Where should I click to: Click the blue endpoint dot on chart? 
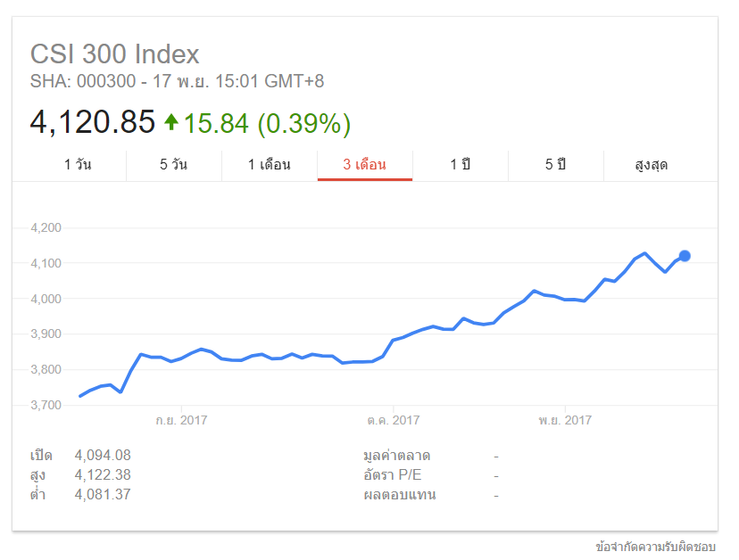click(x=685, y=256)
